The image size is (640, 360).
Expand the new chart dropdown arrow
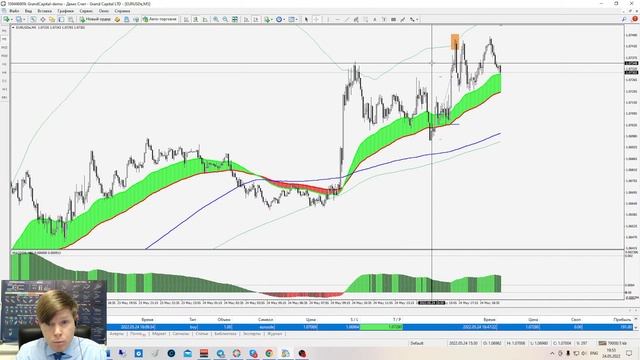click(12, 19)
